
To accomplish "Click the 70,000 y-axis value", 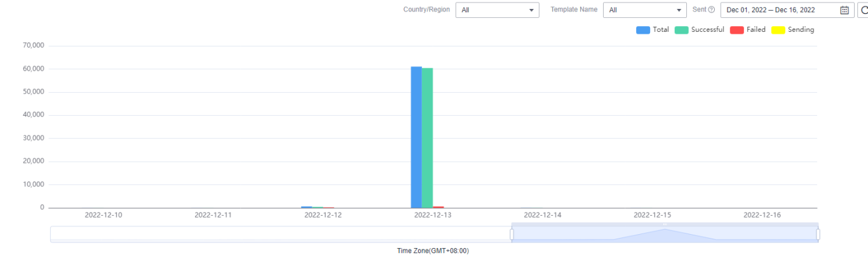I will [32, 46].
